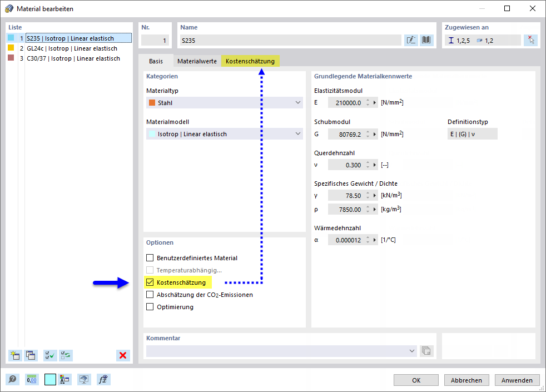Delete the selected material with the red X

click(x=123, y=355)
